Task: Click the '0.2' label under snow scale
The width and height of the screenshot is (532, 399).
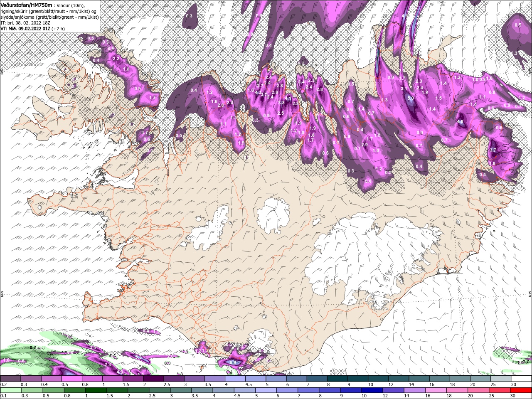Action: point(3,384)
